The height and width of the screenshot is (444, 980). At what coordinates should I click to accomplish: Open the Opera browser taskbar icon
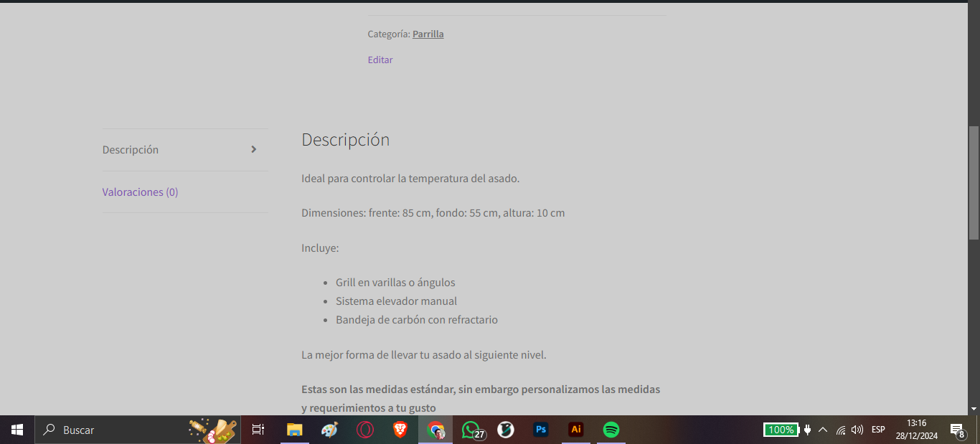(365, 430)
